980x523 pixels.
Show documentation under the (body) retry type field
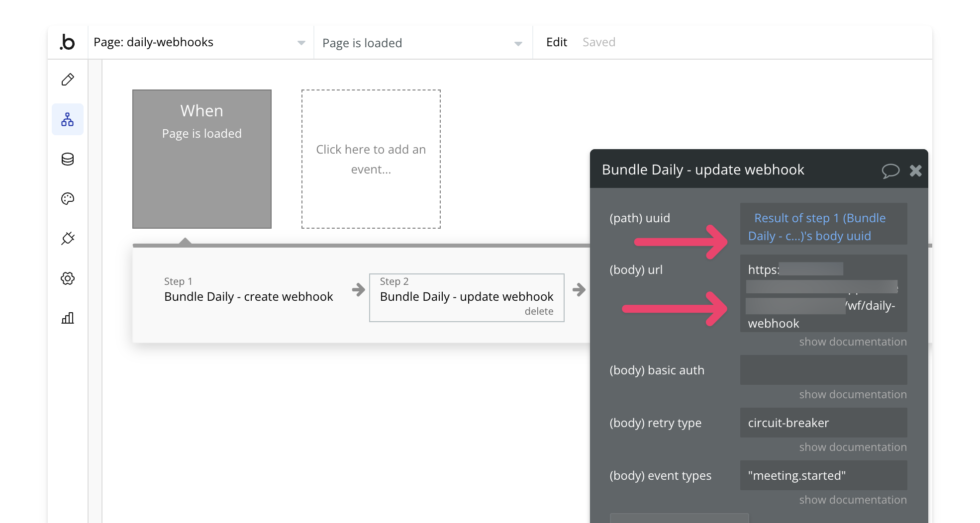(x=853, y=447)
